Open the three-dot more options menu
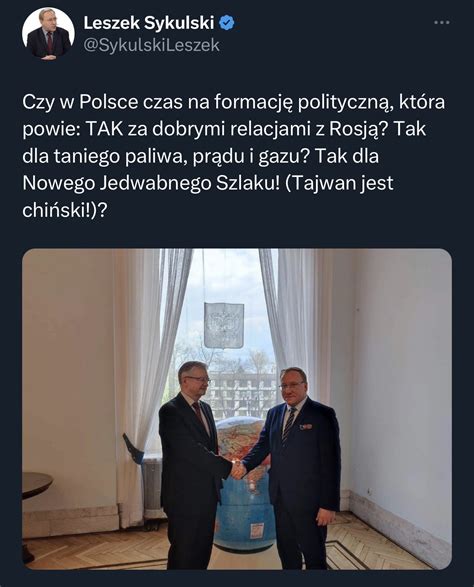Image resolution: width=474 pixels, height=587 pixels. tap(441, 22)
